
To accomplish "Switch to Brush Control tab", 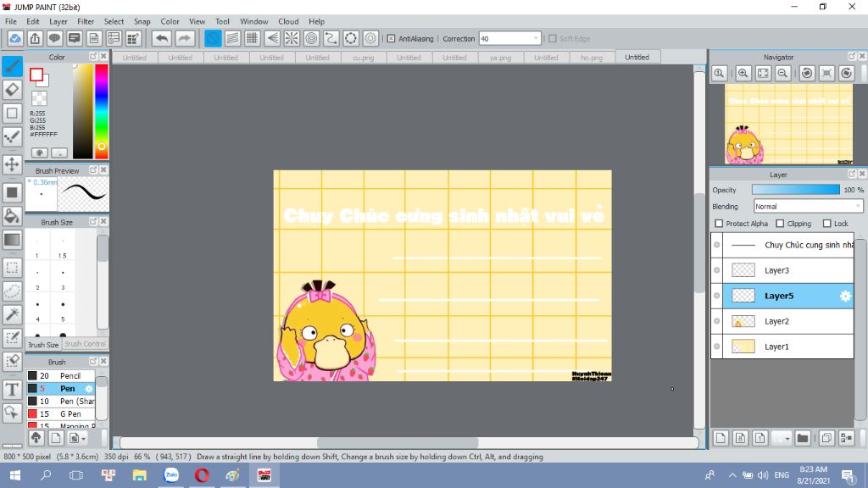I will (85, 344).
